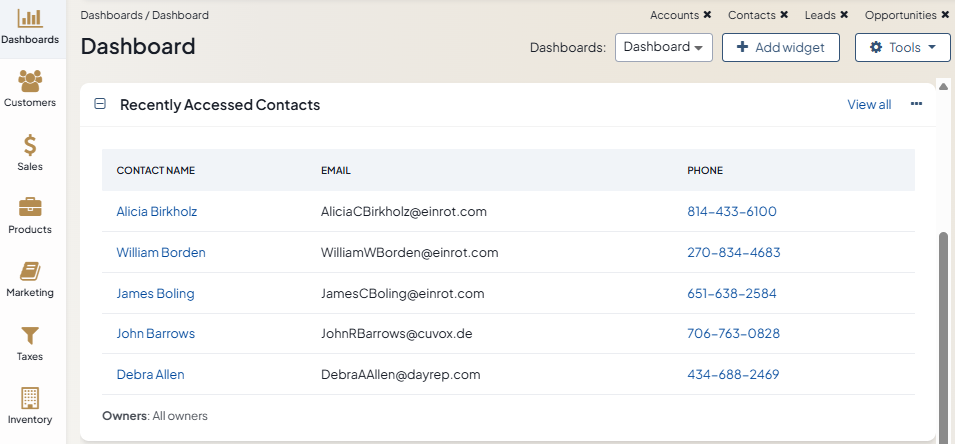Open the Tools dropdown menu
Image resolution: width=955 pixels, height=444 pixels.
pyautogui.click(x=902, y=47)
